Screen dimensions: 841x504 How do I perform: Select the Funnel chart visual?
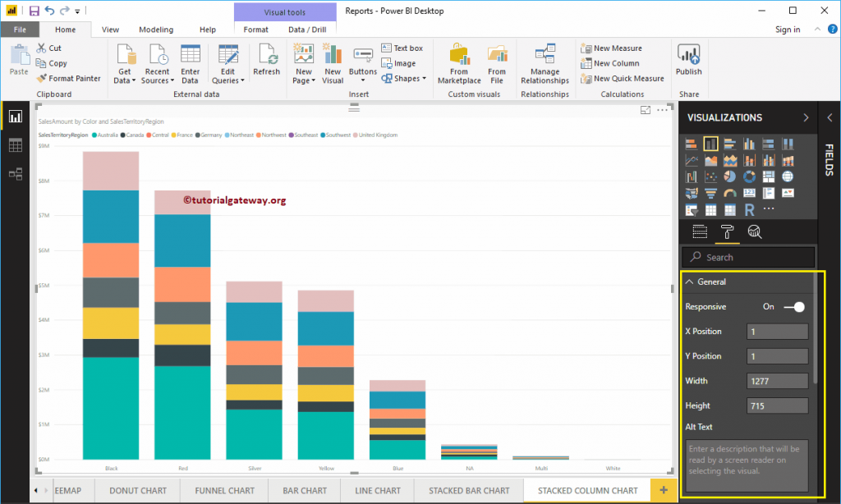[x=711, y=193]
